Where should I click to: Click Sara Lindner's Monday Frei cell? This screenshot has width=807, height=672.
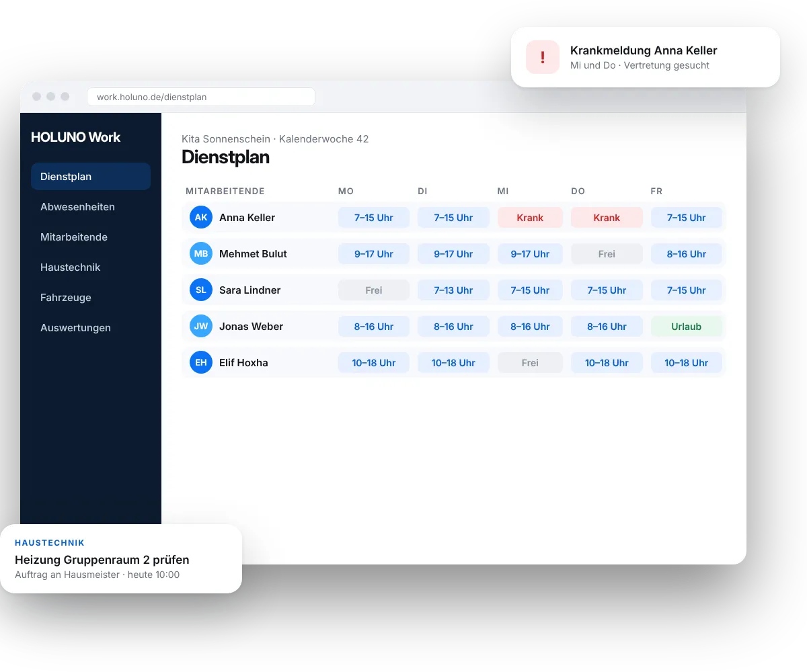click(x=374, y=290)
